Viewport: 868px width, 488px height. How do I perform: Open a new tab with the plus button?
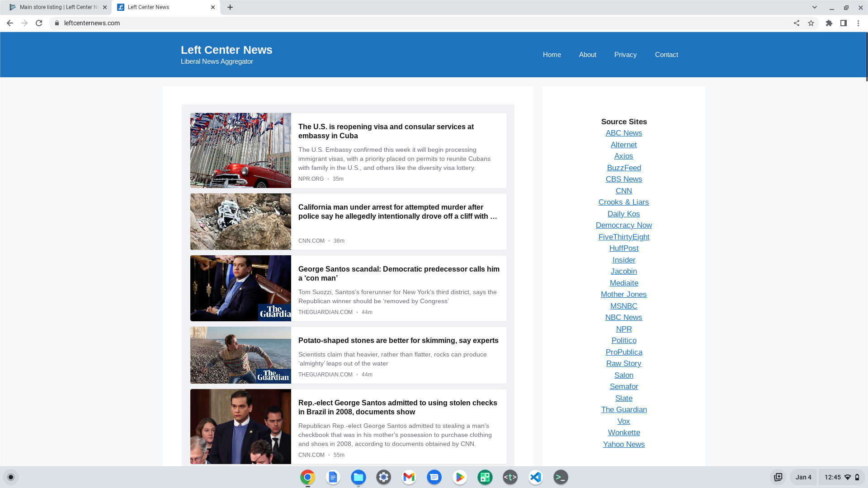[x=230, y=7]
